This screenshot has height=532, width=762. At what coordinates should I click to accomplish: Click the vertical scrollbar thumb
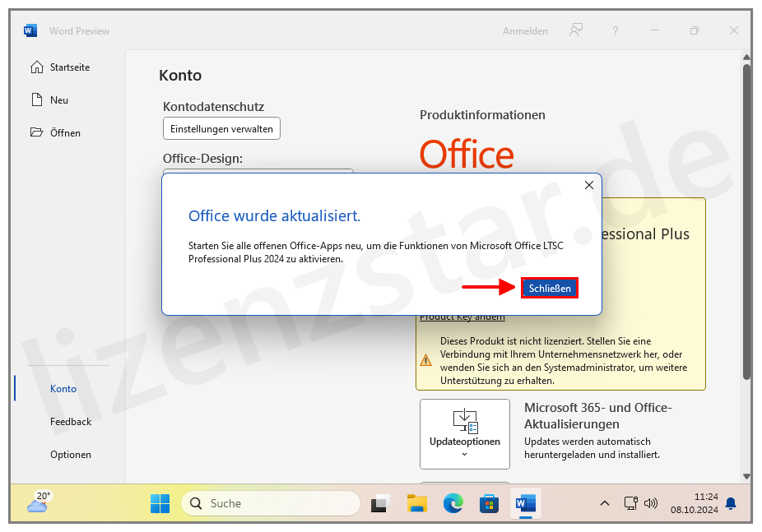point(746,221)
